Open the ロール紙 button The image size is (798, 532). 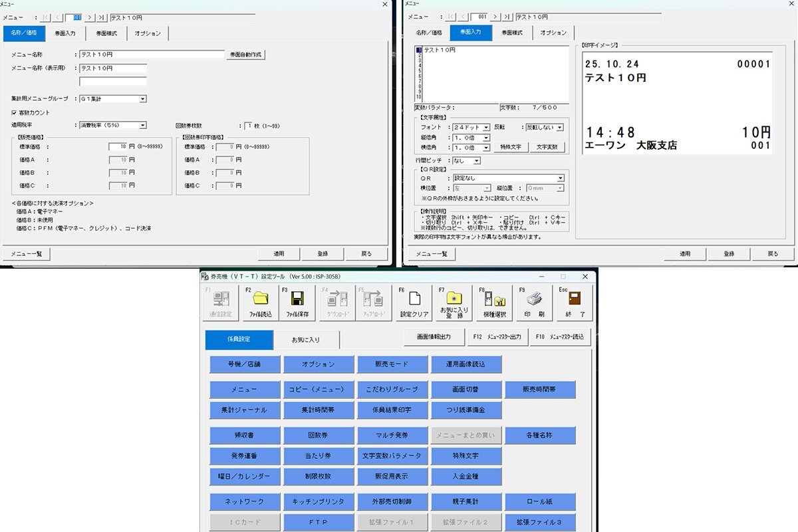tap(540, 501)
